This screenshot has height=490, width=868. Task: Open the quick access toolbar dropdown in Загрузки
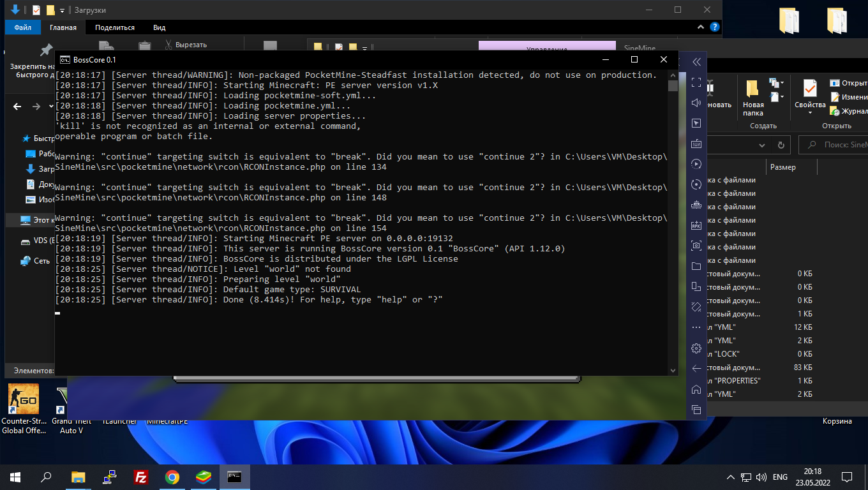(62, 10)
